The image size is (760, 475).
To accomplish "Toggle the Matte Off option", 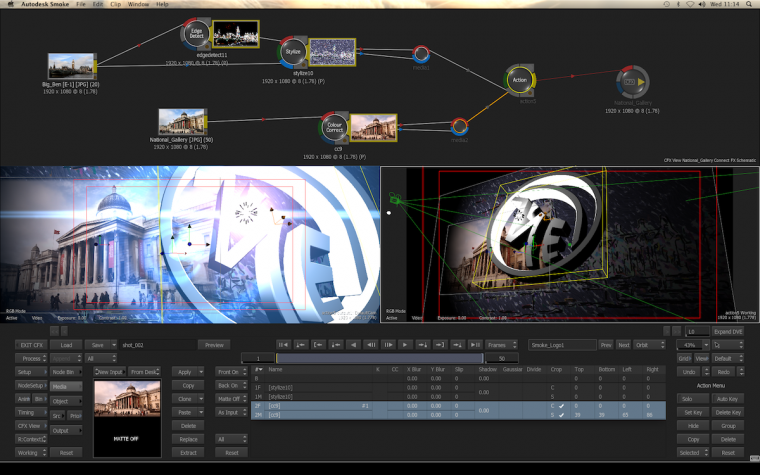I will click(231, 399).
